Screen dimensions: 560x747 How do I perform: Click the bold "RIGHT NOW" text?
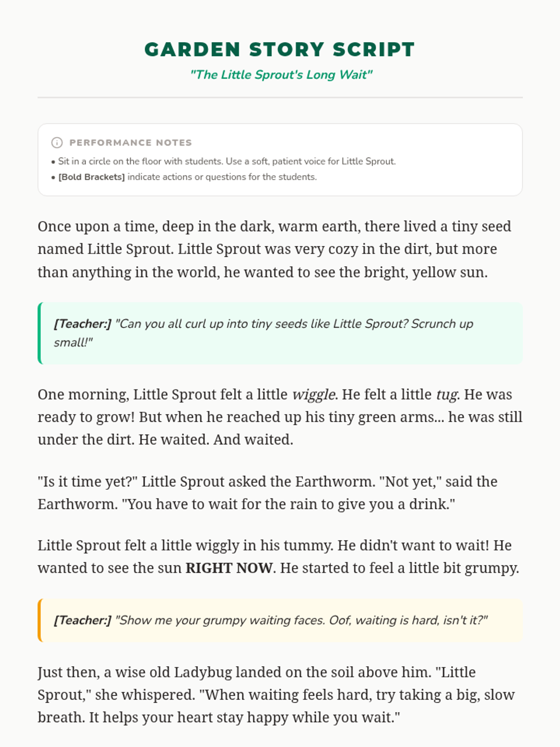[x=229, y=568]
